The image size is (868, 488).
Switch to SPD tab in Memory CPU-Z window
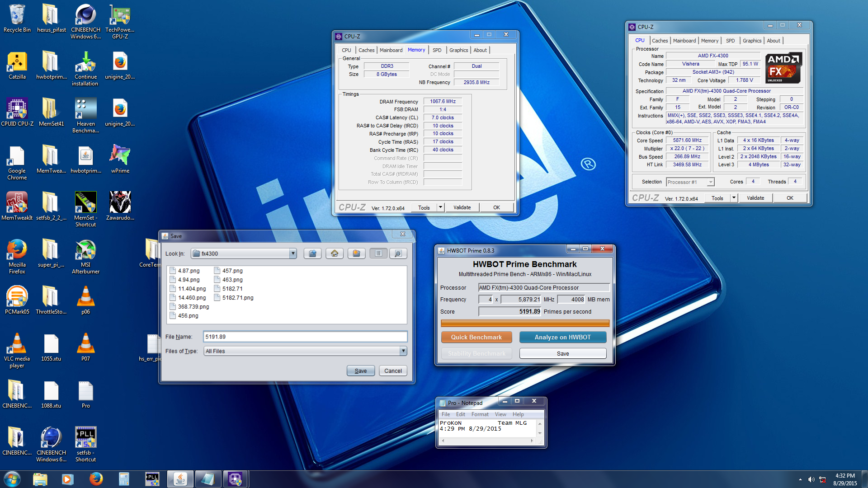(x=437, y=50)
